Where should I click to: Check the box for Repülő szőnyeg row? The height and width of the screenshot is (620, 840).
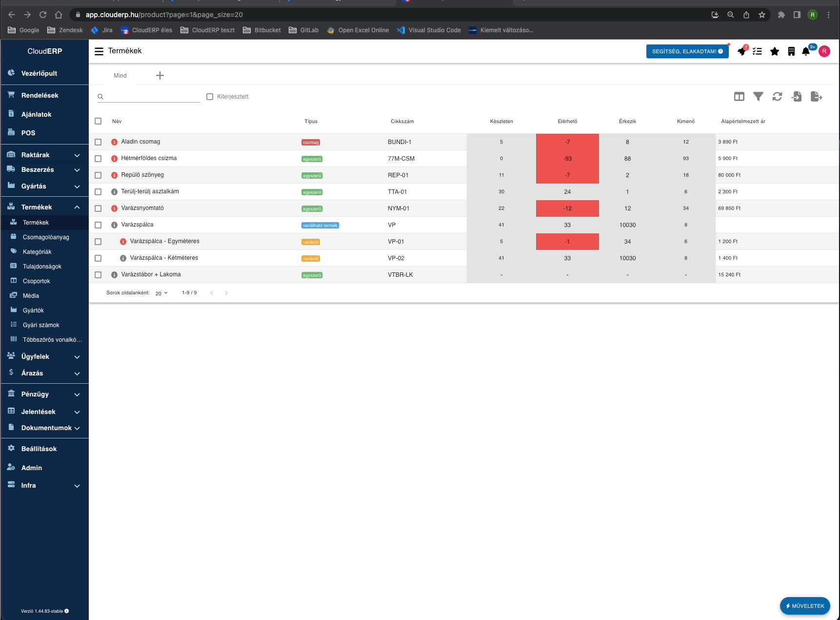point(98,175)
